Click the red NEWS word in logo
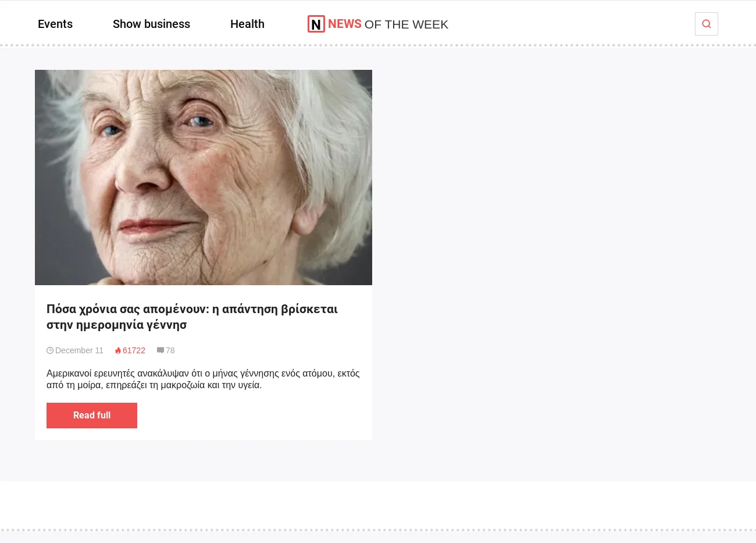This screenshot has width=756, height=543. 344,24
